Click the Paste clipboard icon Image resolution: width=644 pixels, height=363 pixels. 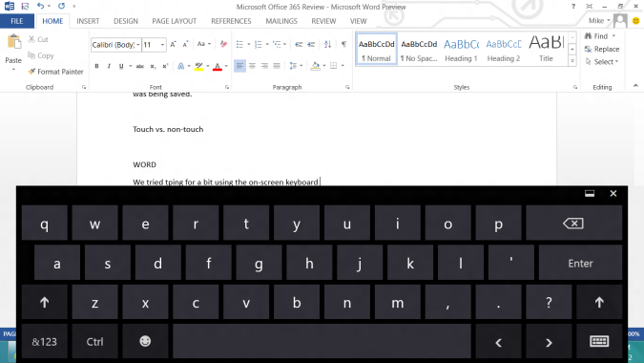coord(13,42)
